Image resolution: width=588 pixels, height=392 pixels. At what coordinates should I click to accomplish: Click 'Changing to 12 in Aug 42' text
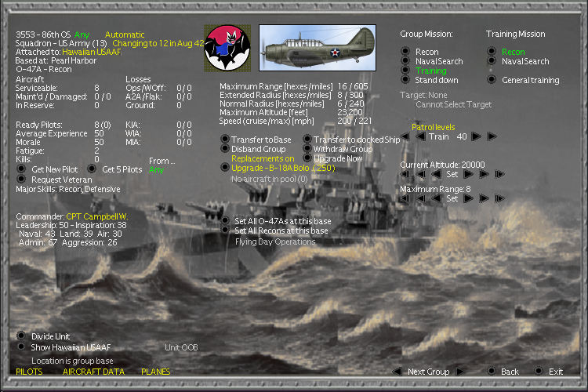[x=158, y=43]
